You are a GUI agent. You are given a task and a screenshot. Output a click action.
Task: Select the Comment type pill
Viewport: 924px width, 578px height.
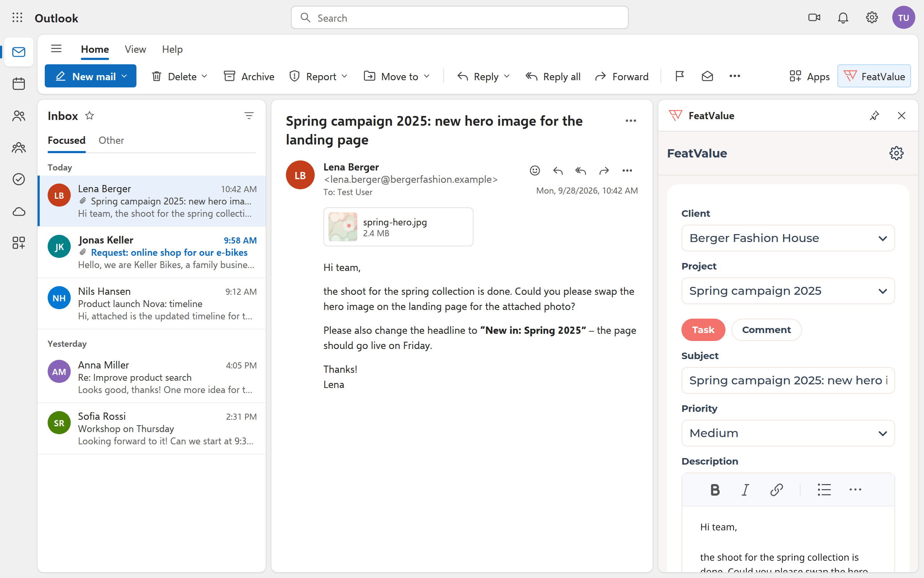point(766,329)
